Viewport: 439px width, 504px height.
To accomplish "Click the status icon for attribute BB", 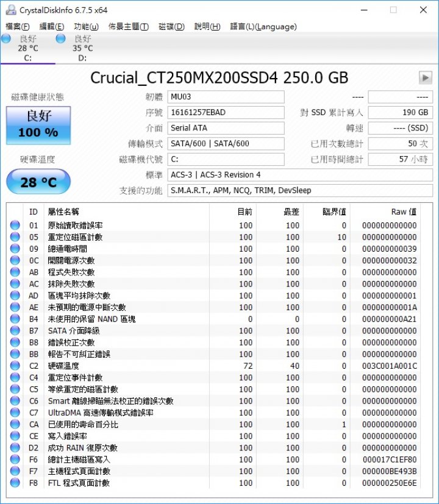I will [x=15, y=354].
